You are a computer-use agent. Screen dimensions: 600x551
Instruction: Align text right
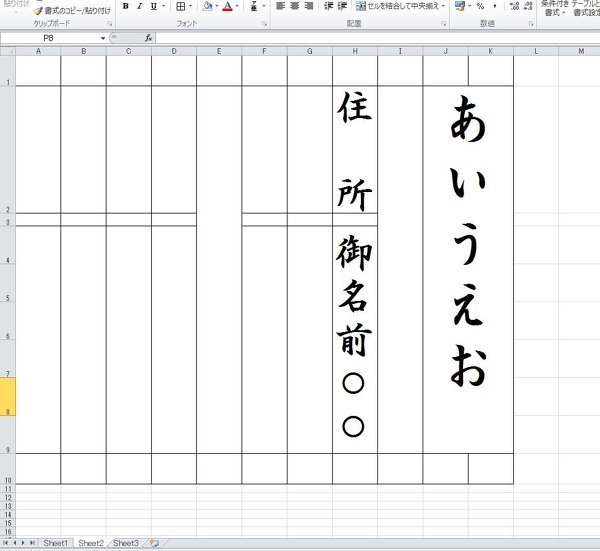point(309,6)
